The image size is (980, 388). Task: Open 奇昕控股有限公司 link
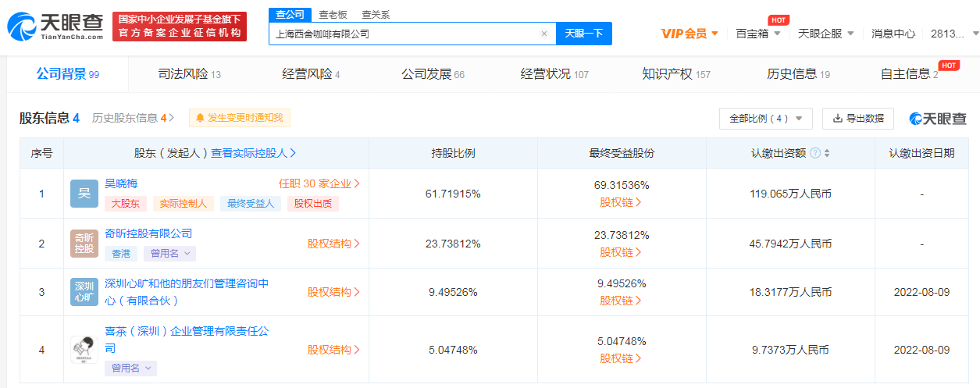tap(148, 233)
